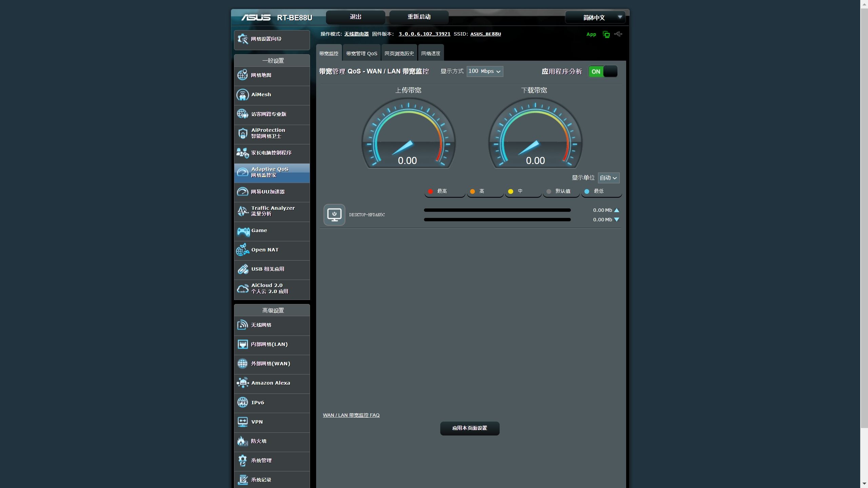Click the 应用本页面设置 apply button

(469, 428)
